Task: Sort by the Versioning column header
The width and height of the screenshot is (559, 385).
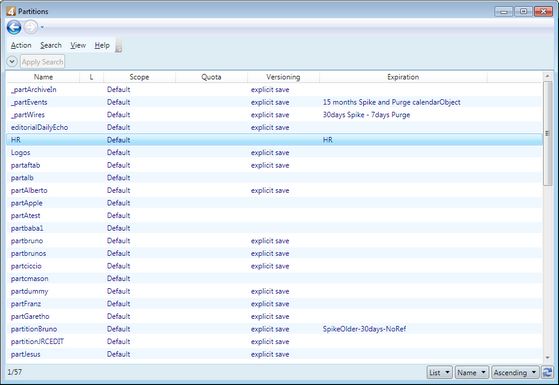Action: [x=283, y=77]
